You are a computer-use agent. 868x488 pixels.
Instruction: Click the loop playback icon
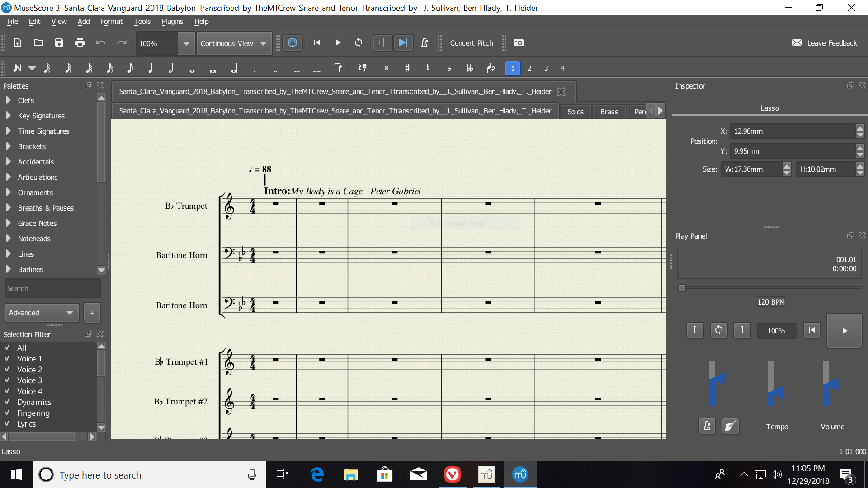coord(359,43)
